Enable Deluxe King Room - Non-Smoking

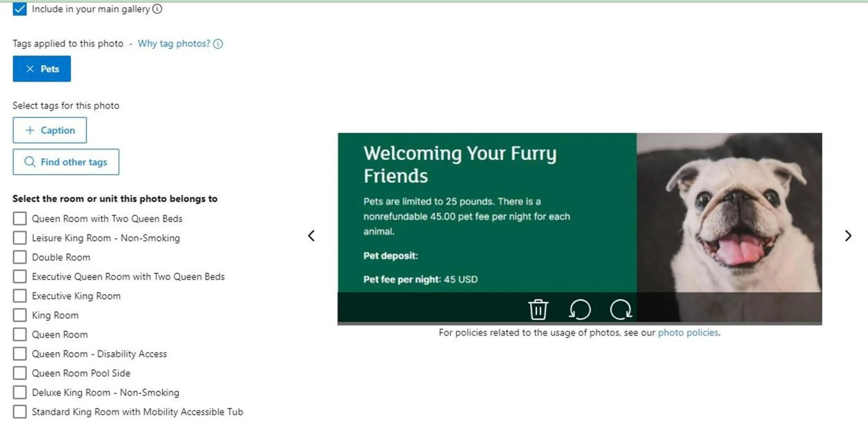click(x=20, y=392)
